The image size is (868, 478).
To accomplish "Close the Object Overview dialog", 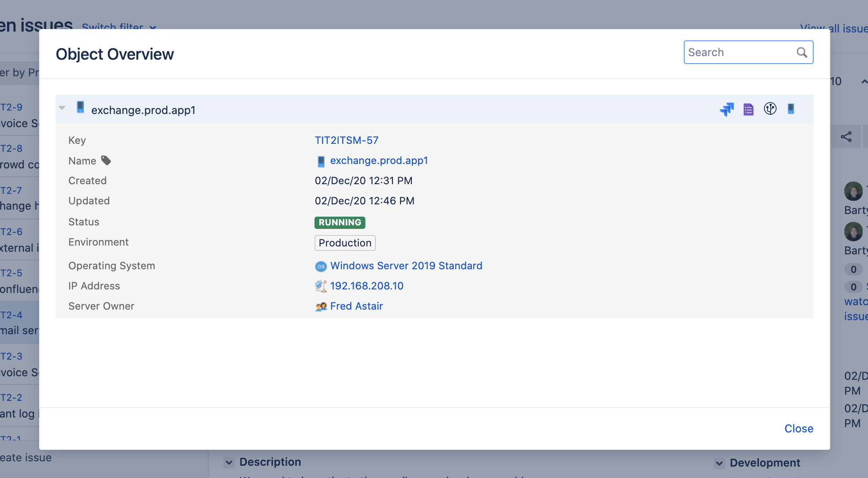I will coord(798,428).
